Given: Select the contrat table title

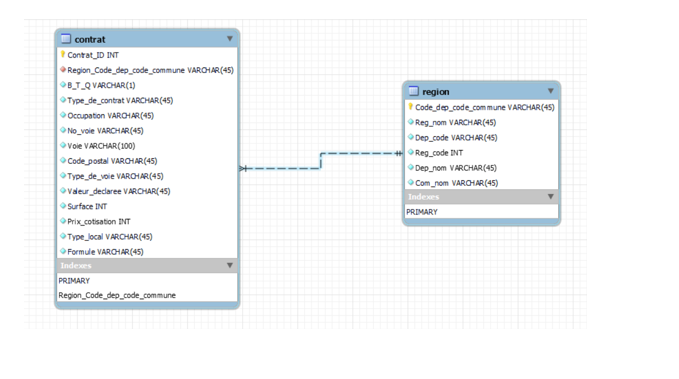Looking at the screenshot, I should pyautogui.click(x=90, y=39).
